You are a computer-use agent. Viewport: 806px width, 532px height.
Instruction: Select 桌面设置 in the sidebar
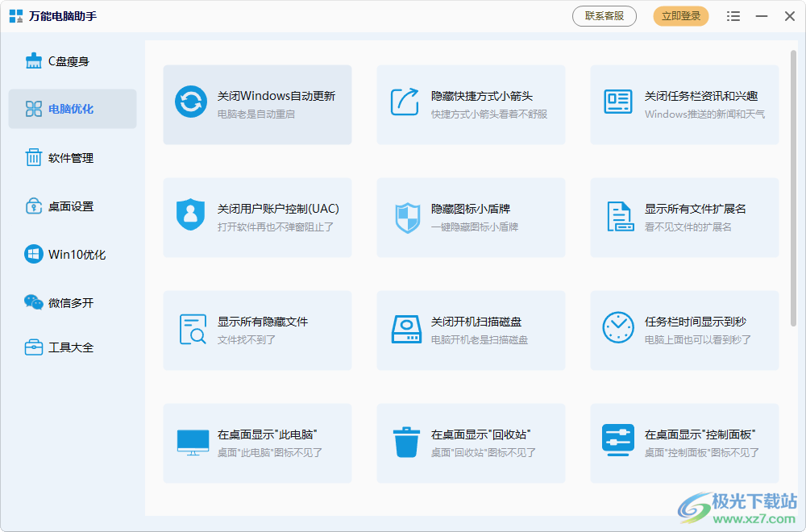point(72,206)
